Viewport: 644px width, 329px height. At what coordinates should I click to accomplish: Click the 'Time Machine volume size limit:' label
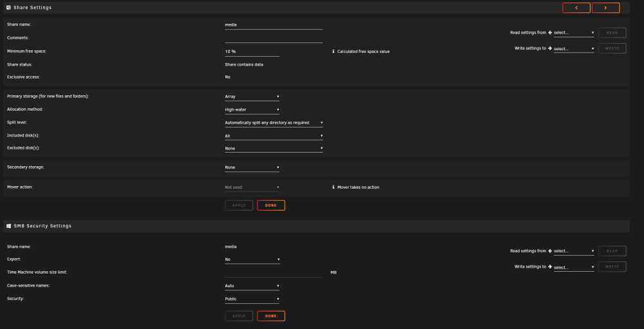tap(37, 272)
